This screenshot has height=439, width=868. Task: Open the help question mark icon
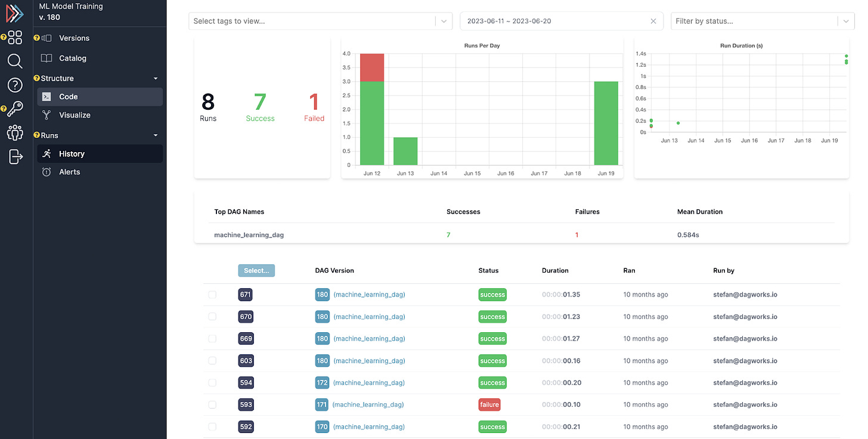[15, 85]
